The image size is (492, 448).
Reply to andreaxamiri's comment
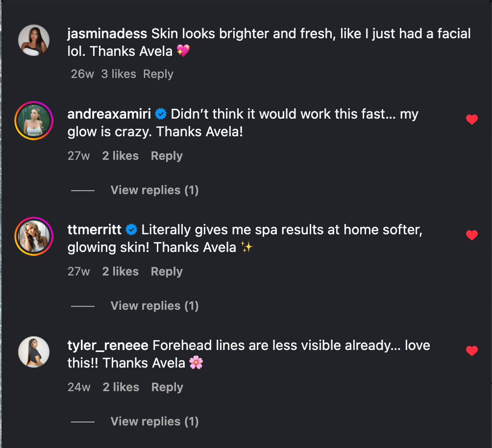click(x=167, y=156)
